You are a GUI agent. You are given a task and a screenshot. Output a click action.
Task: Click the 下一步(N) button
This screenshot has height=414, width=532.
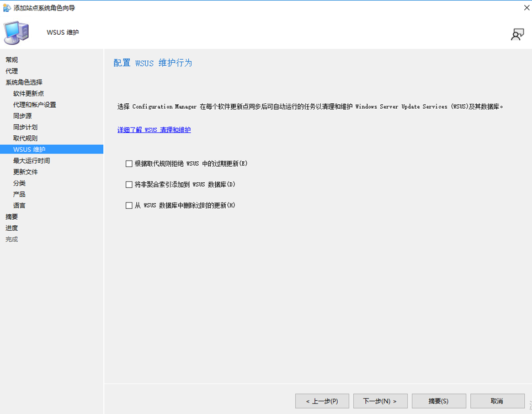pyautogui.click(x=380, y=401)
